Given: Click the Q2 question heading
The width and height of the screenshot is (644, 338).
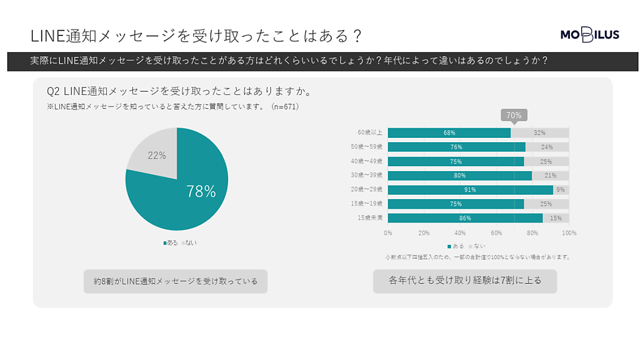Looking at the screenshot, I should point(180,92).
